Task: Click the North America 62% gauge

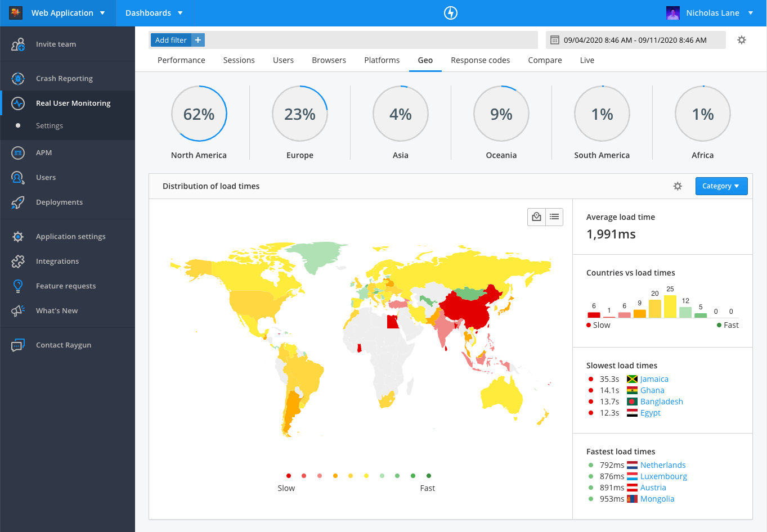Action: coord(199,114)
